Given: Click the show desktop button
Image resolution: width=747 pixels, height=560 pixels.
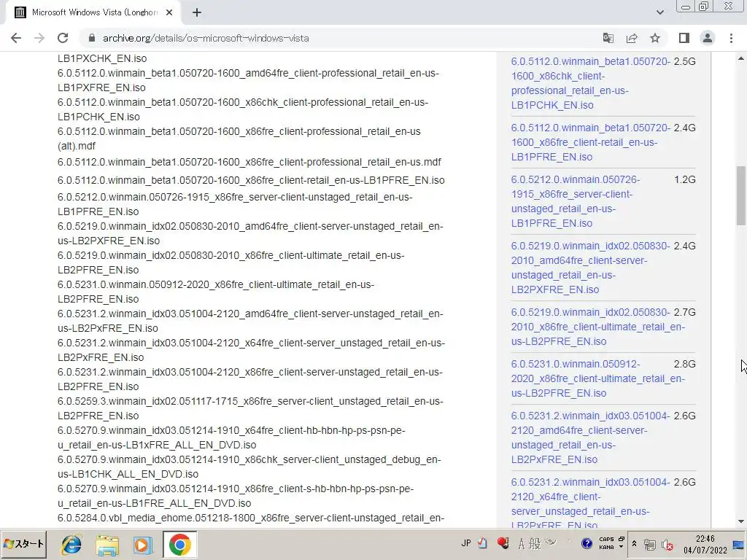Looking at the screenshot, I should [x=739, y=544].
